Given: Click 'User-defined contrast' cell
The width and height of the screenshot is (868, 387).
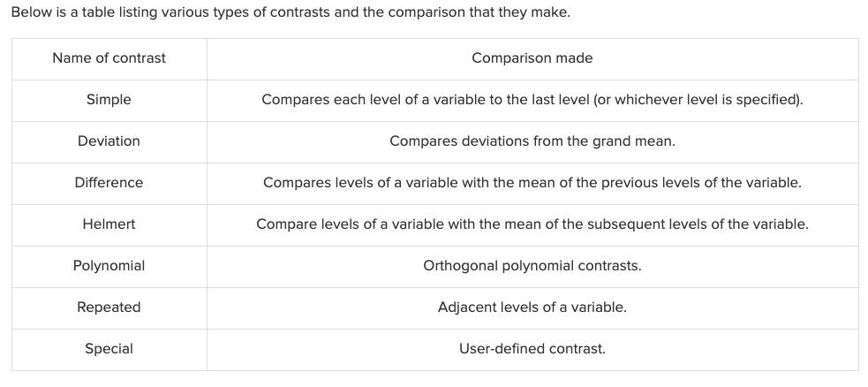Looking at the screenshot, I should click(x=532, y=349).
